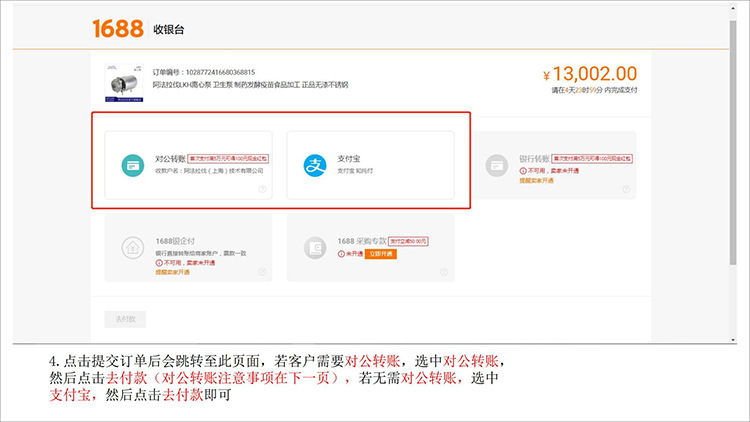Click 提醒卖家开通 link under 银行转账
The image size is (750, 422).
[x=536, y=180]
